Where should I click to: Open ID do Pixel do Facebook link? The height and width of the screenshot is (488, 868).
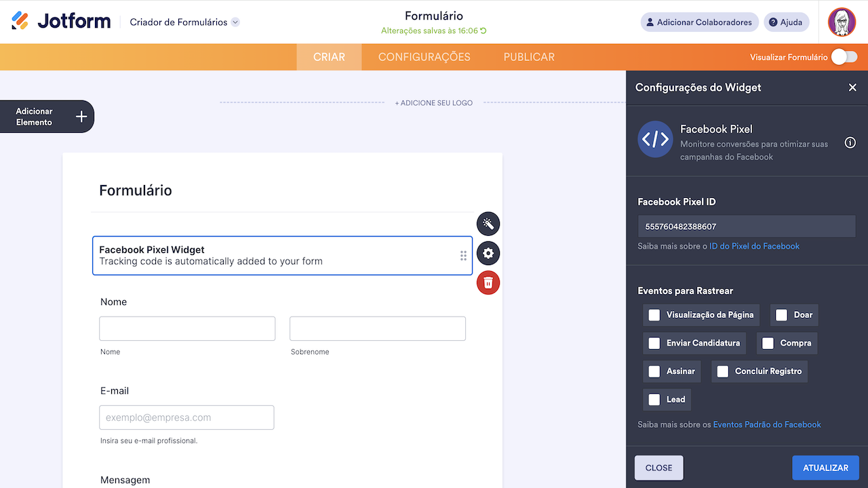click(754, 246)
